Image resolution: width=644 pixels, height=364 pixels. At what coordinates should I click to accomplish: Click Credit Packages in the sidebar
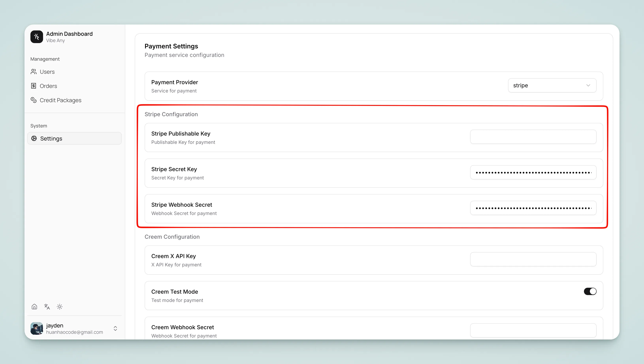tap(60, 100)
